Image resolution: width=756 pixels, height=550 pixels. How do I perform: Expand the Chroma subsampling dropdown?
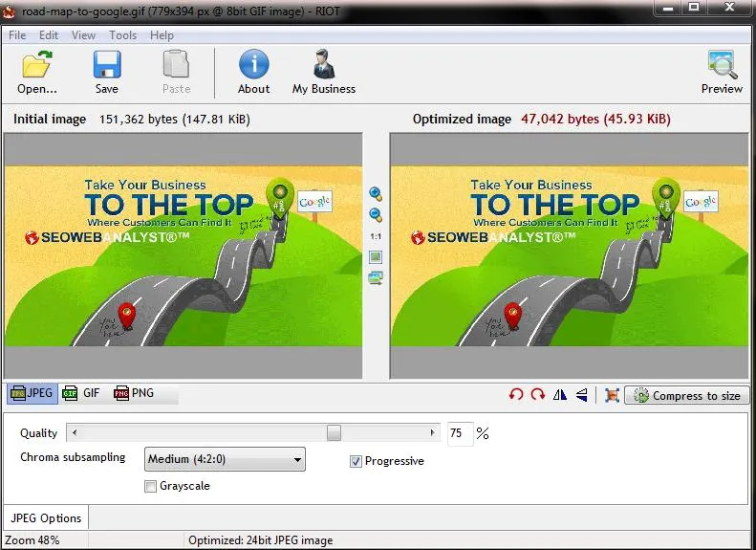click(x=225, y=459)
